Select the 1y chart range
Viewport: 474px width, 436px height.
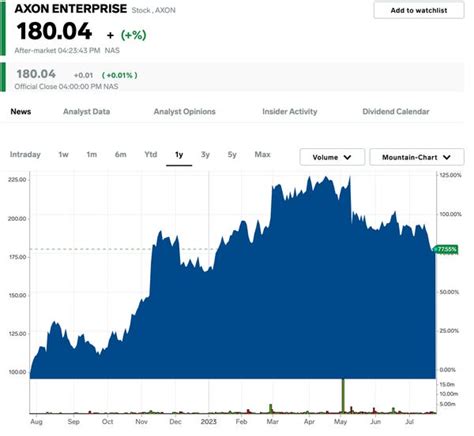[179, 155]
